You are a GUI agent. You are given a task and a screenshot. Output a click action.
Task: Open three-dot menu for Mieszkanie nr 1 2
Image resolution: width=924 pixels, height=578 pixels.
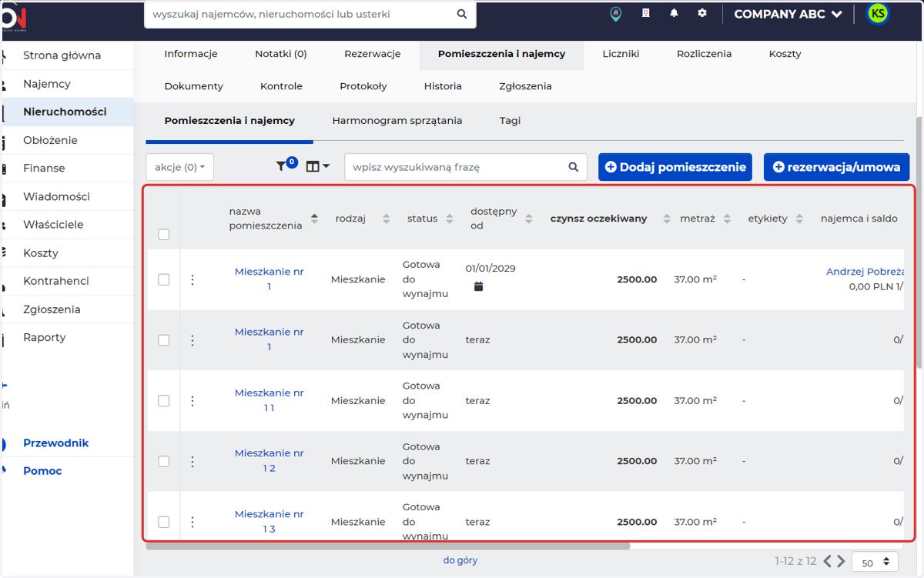coord(192,461)
